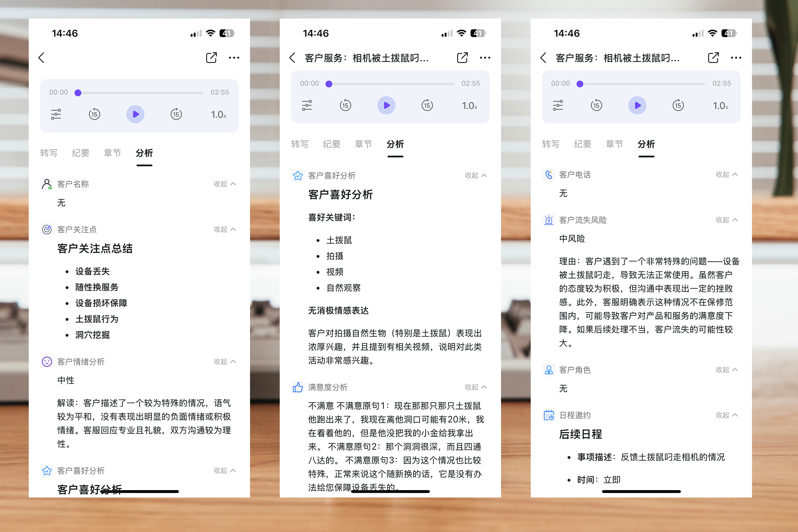798x532 pixels.
Task: Collapse the 满意度分析 section
Action: pos(475,387)
